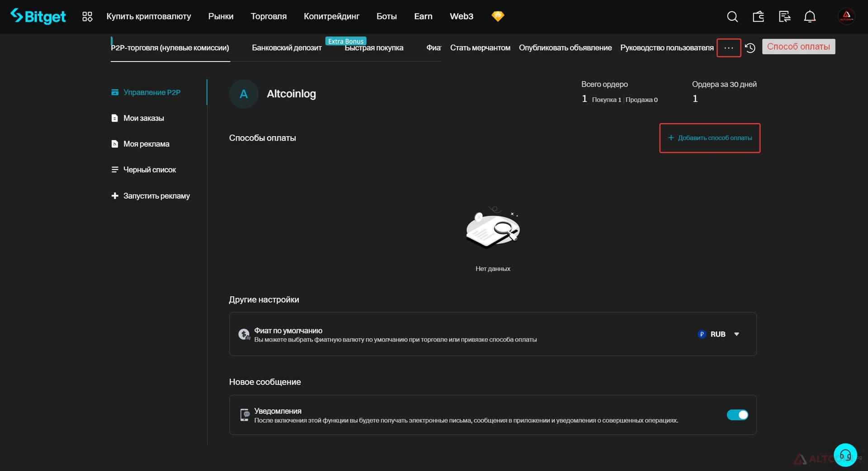Click the Altcoinlog username
This screenshot has height=471, width=868.
tap(291, 94)
